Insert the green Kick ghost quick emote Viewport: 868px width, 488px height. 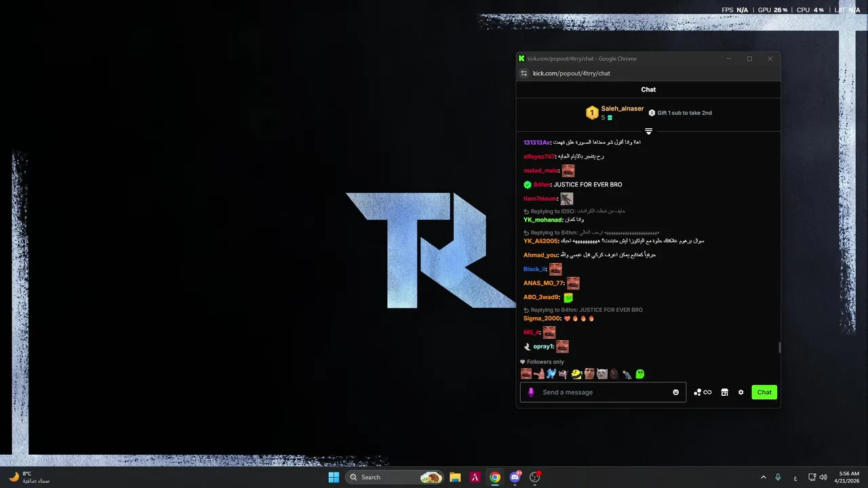640,373
